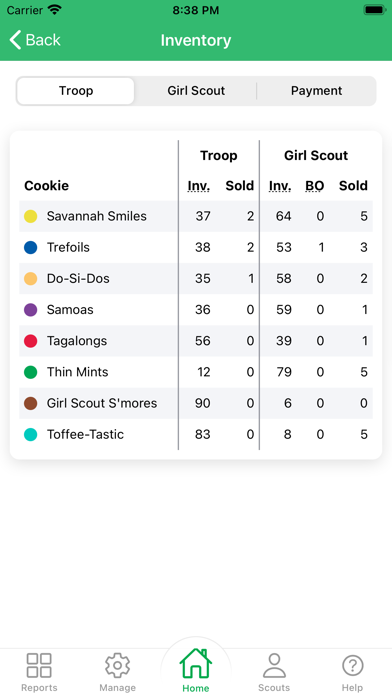Open the Manage gear icon
The height and width of the screenshot is (696, 392).
117,665
